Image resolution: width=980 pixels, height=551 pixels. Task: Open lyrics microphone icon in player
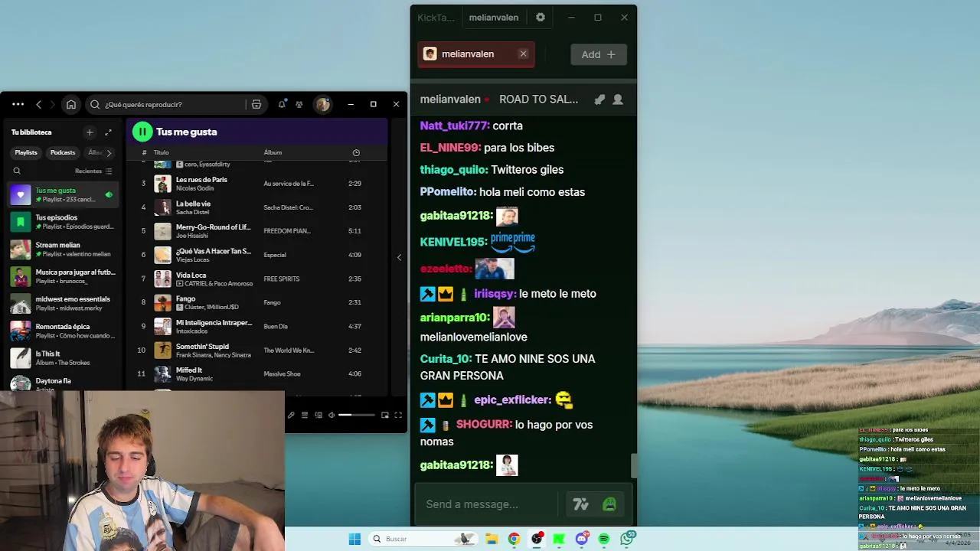tap(291, 415)
